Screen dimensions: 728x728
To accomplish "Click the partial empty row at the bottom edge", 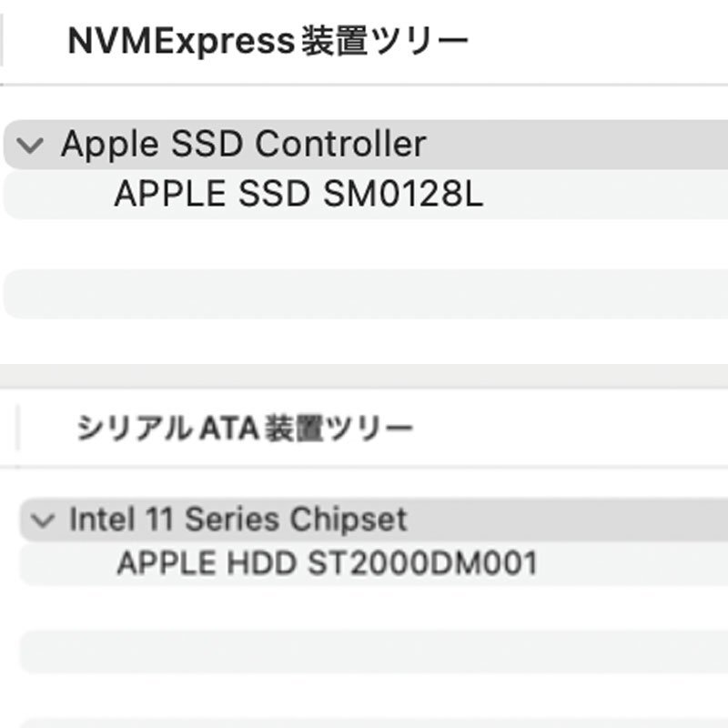I will (x=364, y=723).
